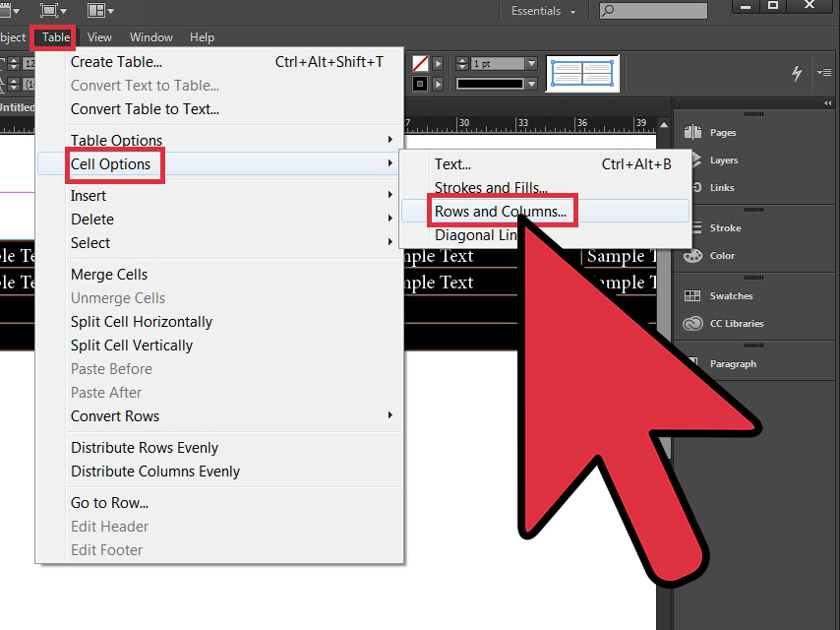Screen dimensions: 840x630
Task: Open the Stroke panel icon
Action: 697,227
